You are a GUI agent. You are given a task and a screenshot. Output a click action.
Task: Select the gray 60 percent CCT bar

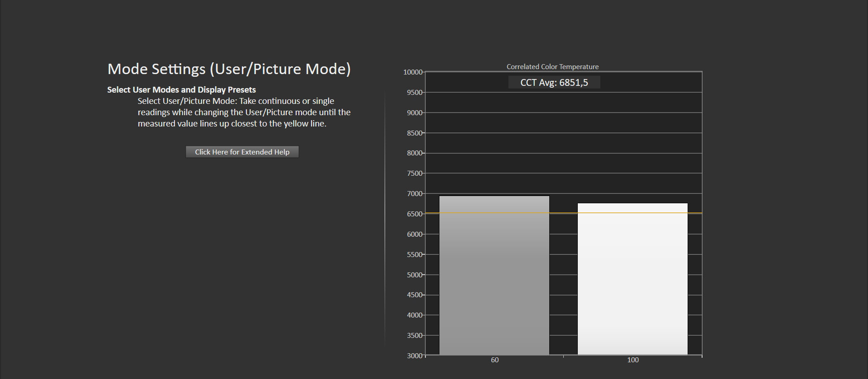pos(494,275)
